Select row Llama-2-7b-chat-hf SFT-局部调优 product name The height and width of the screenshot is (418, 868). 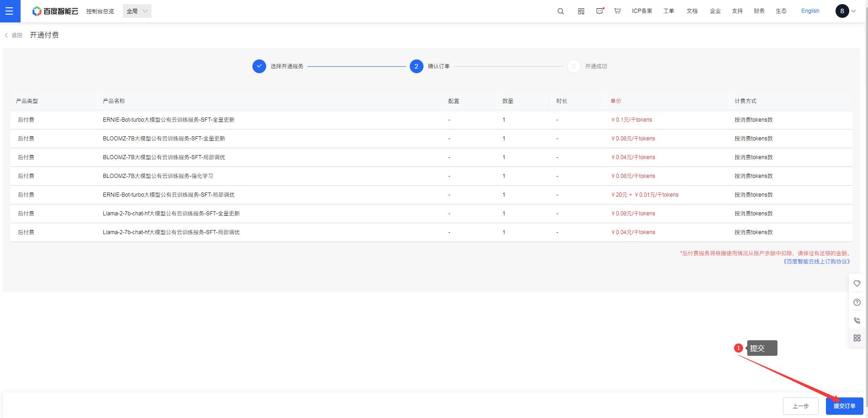tap(171, 232)
